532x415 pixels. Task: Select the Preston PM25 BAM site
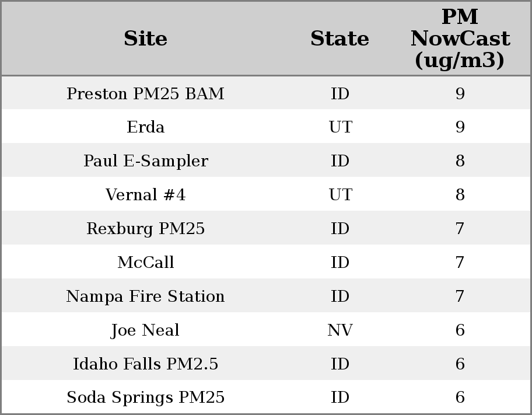145,94
